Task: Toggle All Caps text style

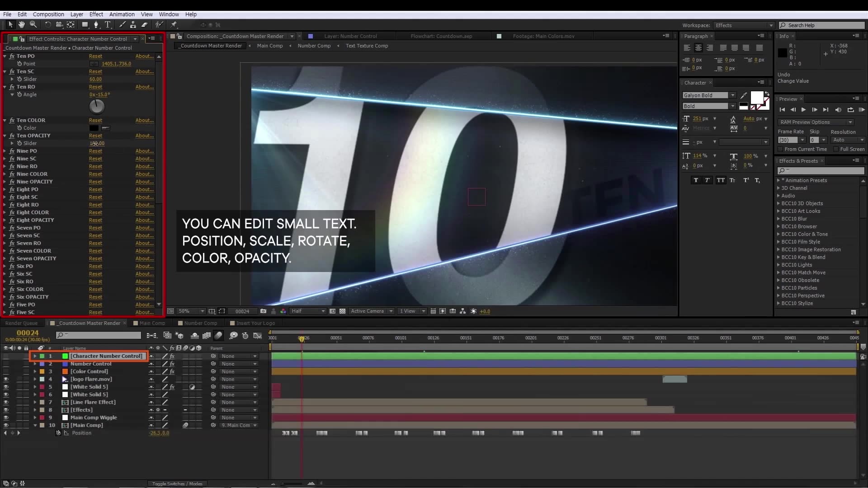Action: coord(721,180)
